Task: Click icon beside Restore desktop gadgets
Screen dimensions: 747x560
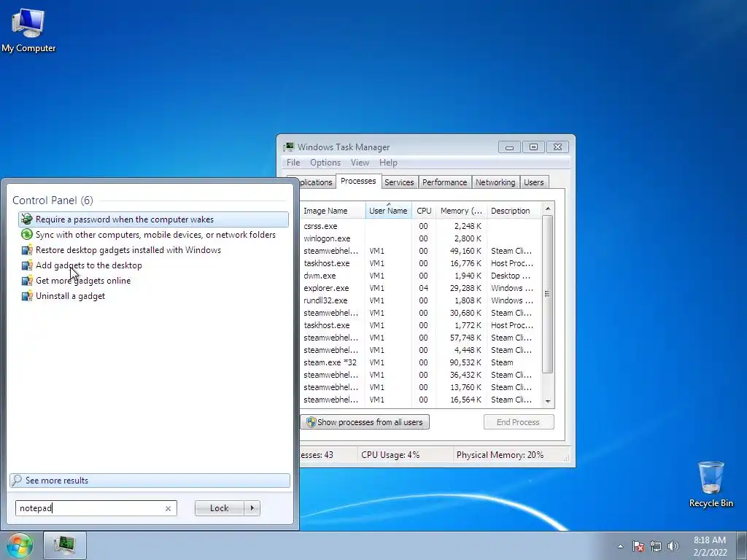Action: click(x=27, y=250)
